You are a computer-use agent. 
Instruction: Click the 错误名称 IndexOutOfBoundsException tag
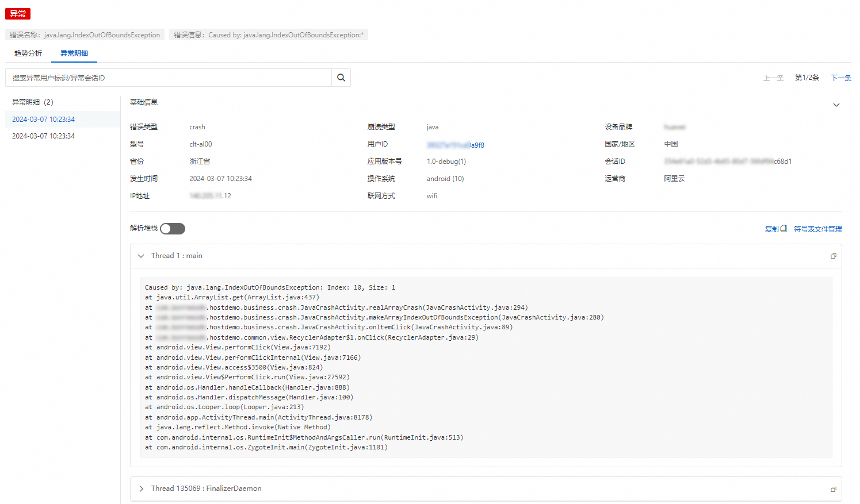pos(85,35)
